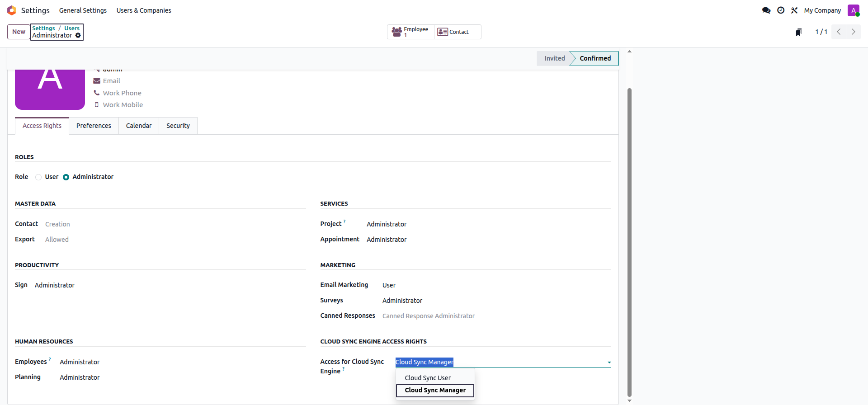Viewport: 868px width, 405px height.
Task: Click the My Company switcher
Action: [x=822, y=10]
